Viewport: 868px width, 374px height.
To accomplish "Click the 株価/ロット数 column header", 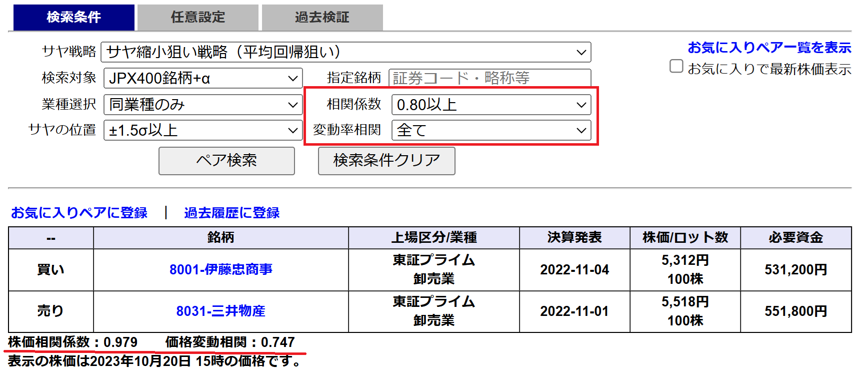I will (685, 238).
